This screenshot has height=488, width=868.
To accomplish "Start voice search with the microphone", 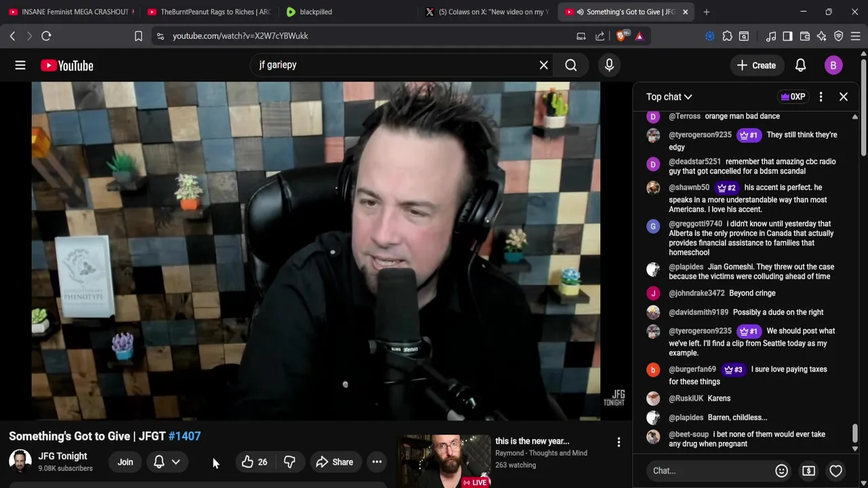I will click(x=609, y=65).
